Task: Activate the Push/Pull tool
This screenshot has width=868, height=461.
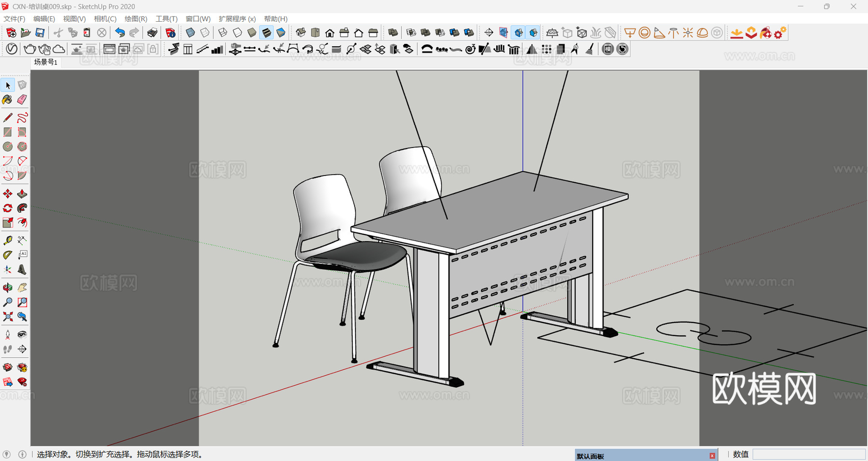Action: click(22, 194)
